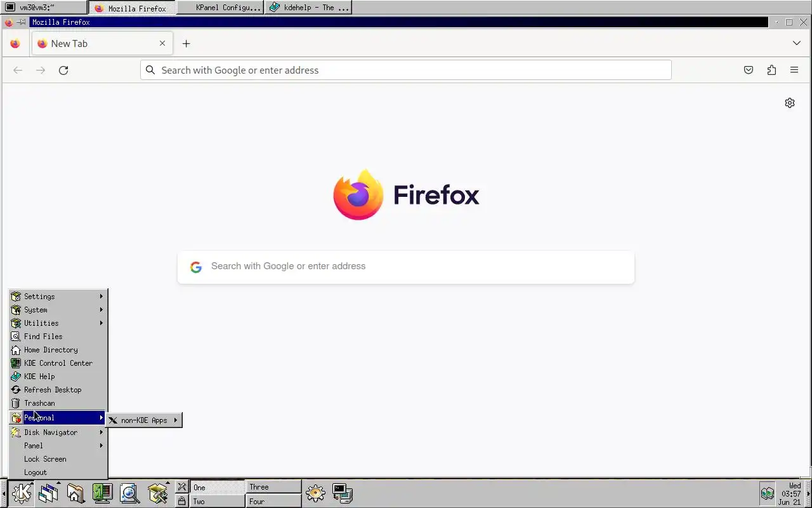Open the list all tabs chevron
Screen dimensions: 812x508
(797, 43)
